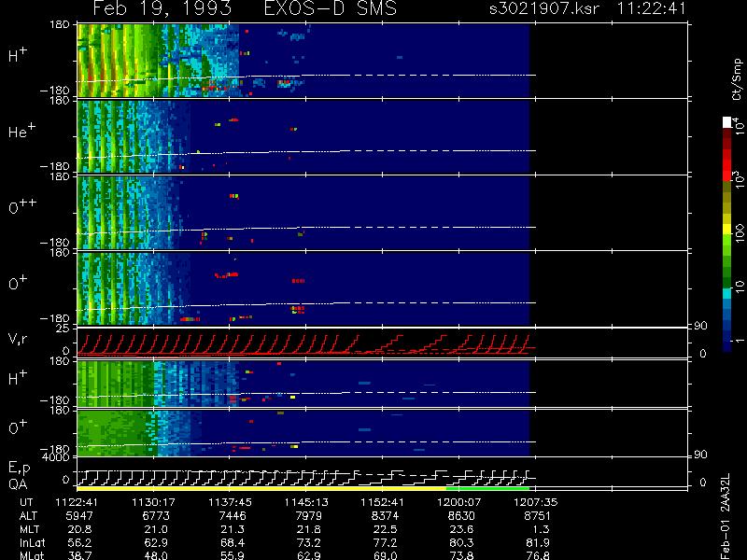Click the '25' tick on V,r axis
The width and height of the screenshot is (747, 560).
point(63,329)
